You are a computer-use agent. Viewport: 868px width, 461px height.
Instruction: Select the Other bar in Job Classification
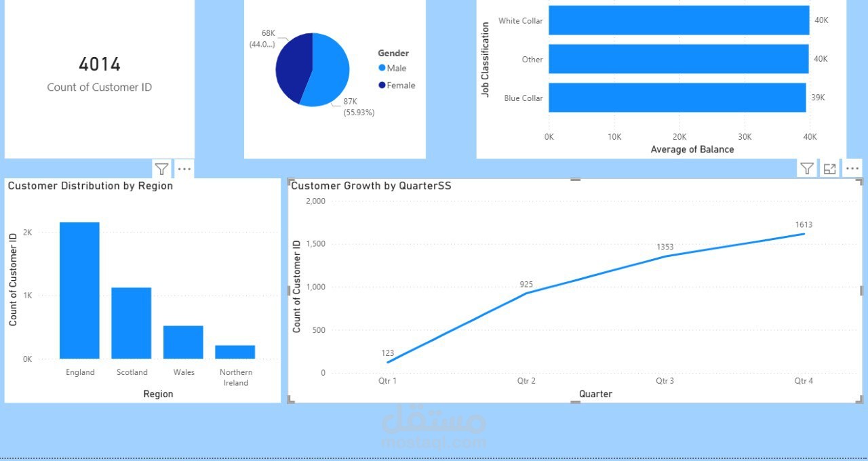point(678,59)
